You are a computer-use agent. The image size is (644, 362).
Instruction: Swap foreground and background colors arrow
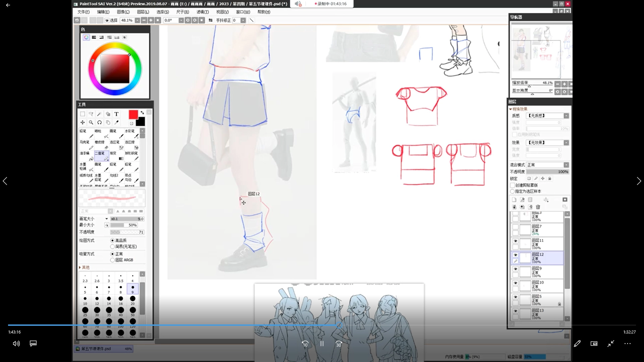tap(142, 113)
